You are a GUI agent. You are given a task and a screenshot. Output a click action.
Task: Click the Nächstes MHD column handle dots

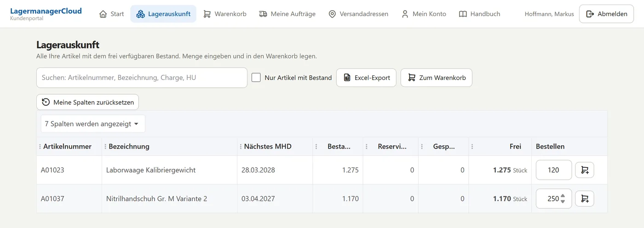[241, 147]
